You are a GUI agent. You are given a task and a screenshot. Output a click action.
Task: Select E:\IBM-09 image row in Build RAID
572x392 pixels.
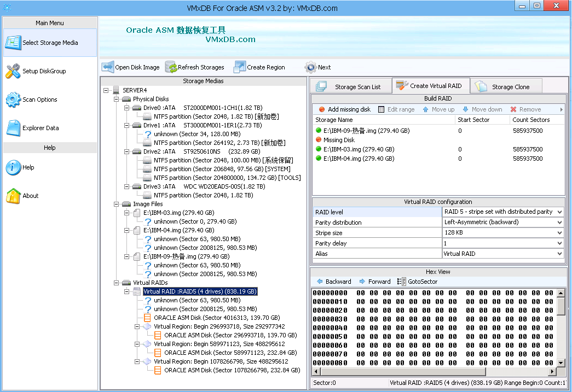tap(438, 131)
